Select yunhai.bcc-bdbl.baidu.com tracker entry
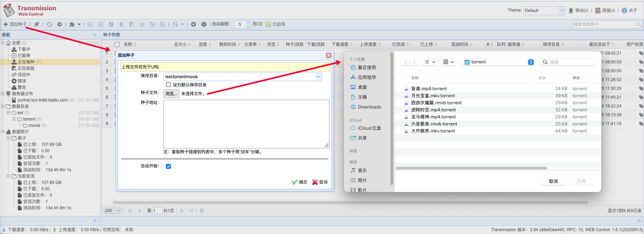 (43, 100)
